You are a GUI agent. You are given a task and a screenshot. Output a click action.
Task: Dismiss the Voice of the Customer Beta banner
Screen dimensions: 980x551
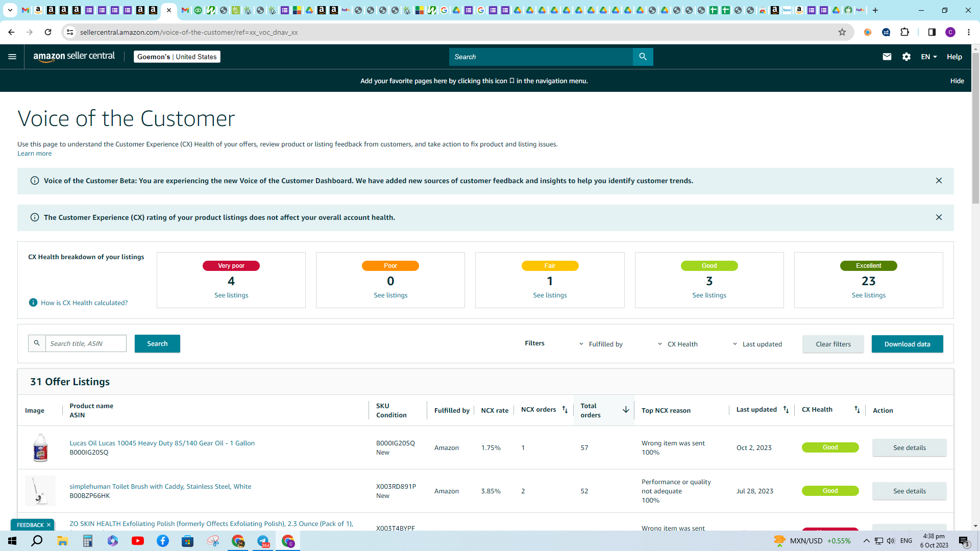(939, 181)
